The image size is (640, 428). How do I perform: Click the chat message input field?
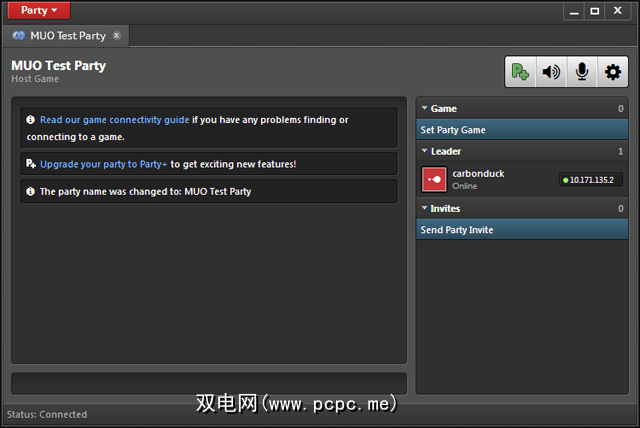209,384
